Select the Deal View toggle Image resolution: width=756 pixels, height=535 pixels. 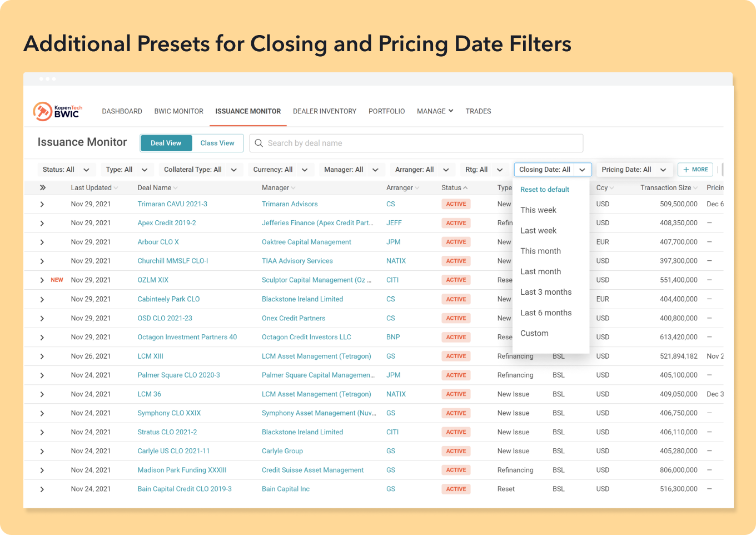click(166, 143)
